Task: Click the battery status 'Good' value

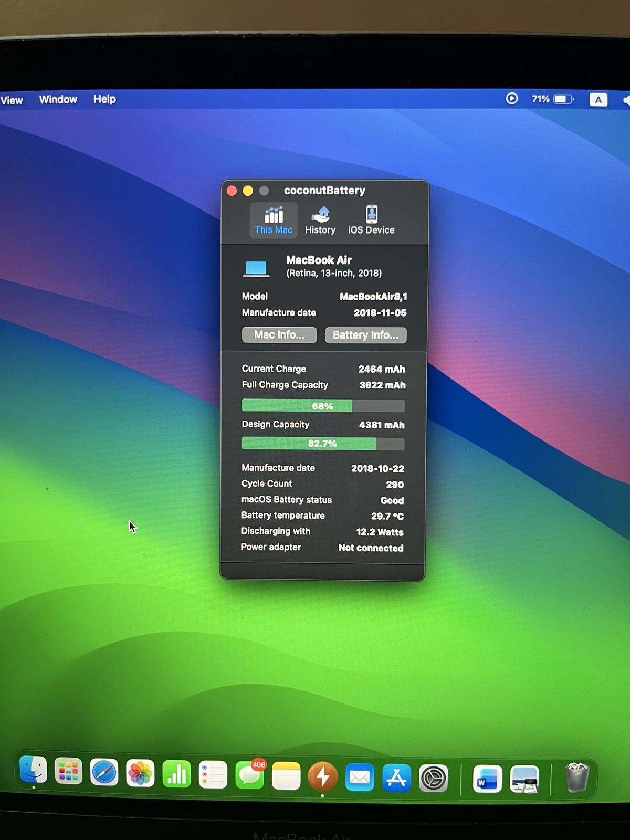Action: pyautogui.click(x=392, y=501)
